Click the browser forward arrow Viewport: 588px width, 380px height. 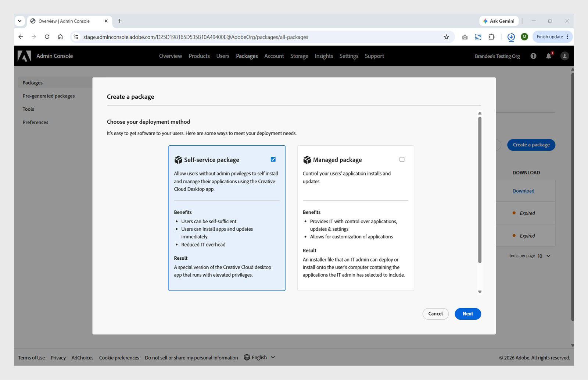34,37
